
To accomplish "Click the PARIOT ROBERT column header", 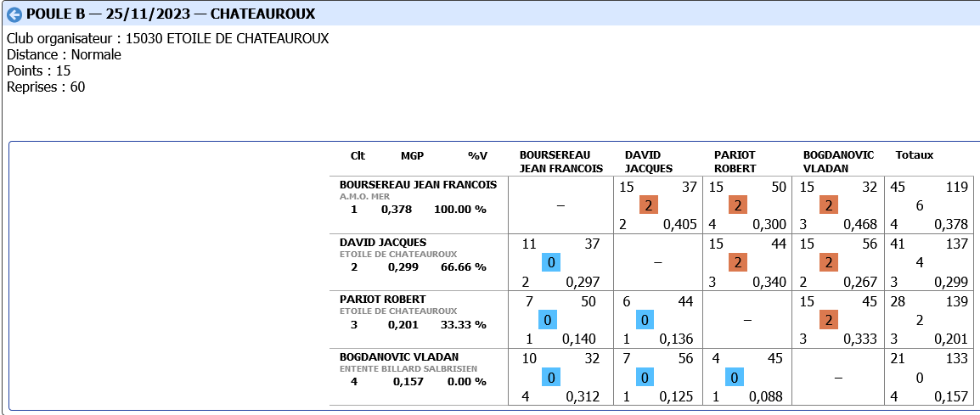I will click(735, 161).
